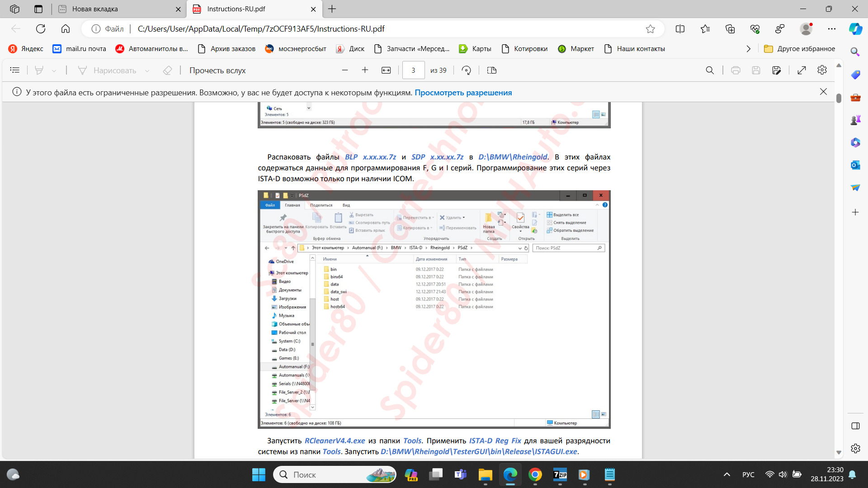Switch to the Новая вкладка tab
Screen dimensions: 868x488
point(95,9)
